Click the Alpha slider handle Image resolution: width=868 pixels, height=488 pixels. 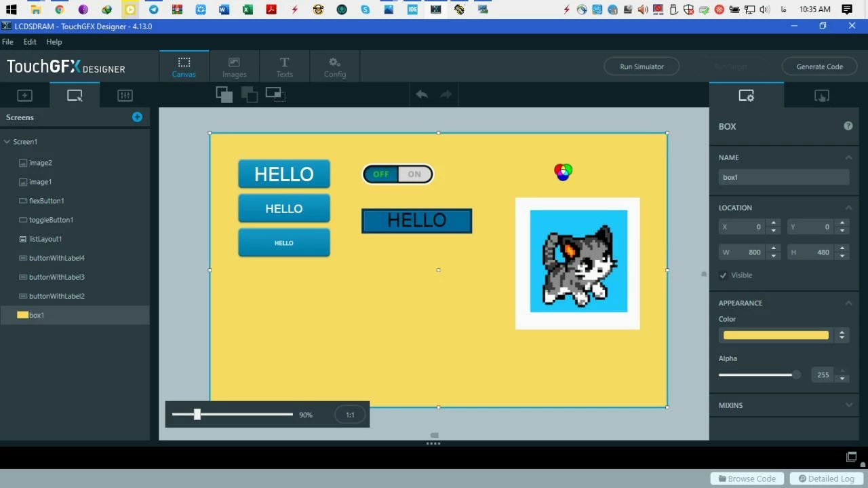[796, 375]
